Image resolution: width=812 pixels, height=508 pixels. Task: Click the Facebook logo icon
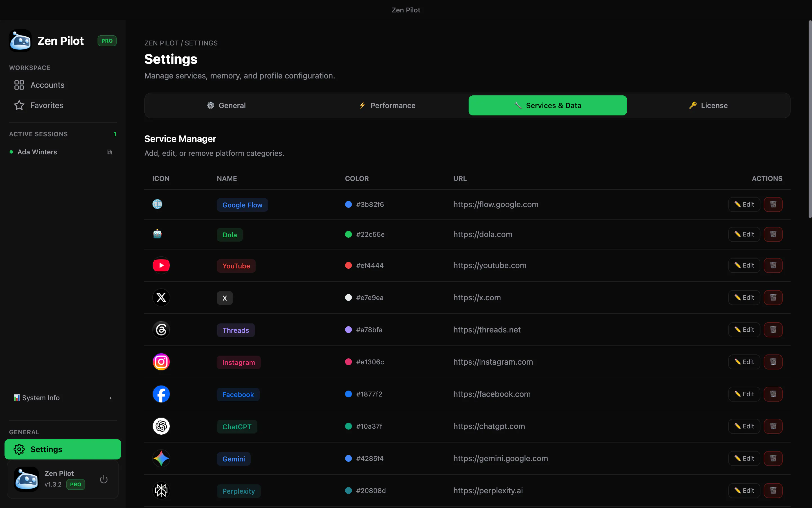[x=161, y=394]
